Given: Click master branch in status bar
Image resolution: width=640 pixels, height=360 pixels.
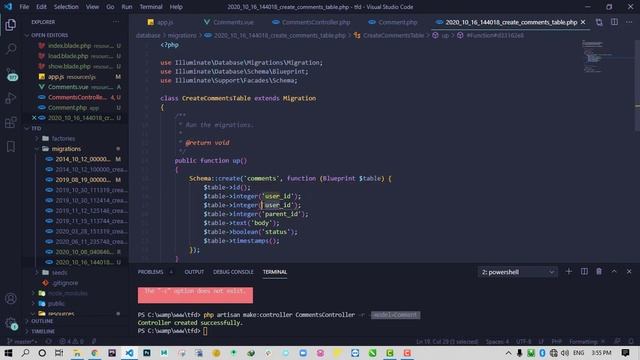Looking at the screenshot, I should tap(22, 341).
